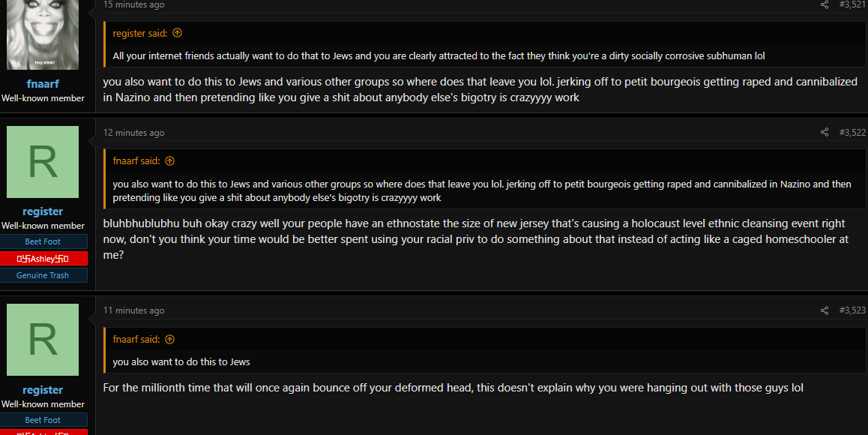Image resolution: width=868 pixels, height=435 pixels.
Task: Click 'fnaarf said:' quote header in post #3,523
Action: point(136,339)
